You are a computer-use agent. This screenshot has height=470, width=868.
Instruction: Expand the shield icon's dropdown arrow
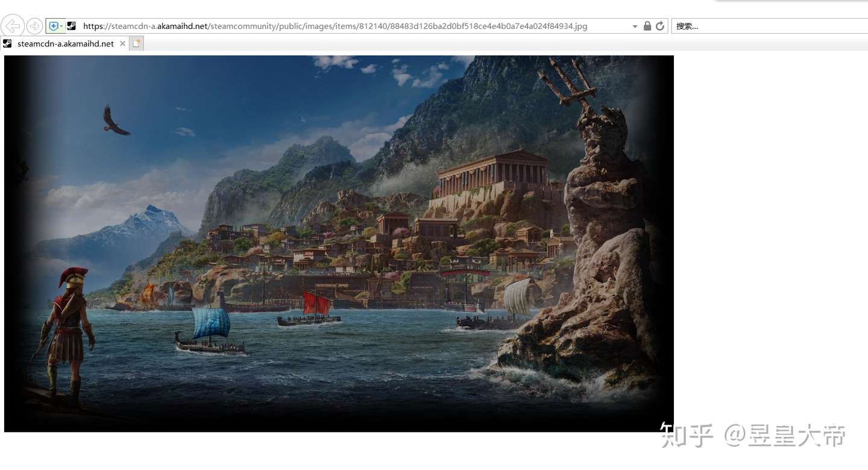pos(61,26)
